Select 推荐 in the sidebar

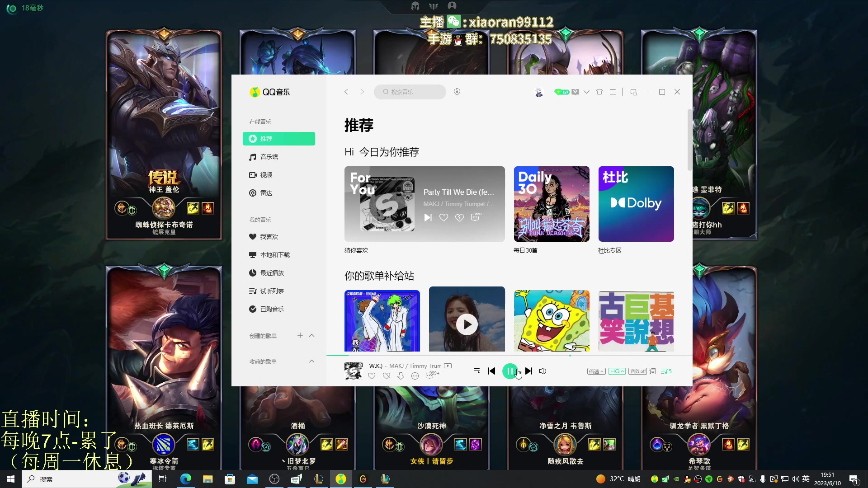pyautogui.click(x=279, y=139)
